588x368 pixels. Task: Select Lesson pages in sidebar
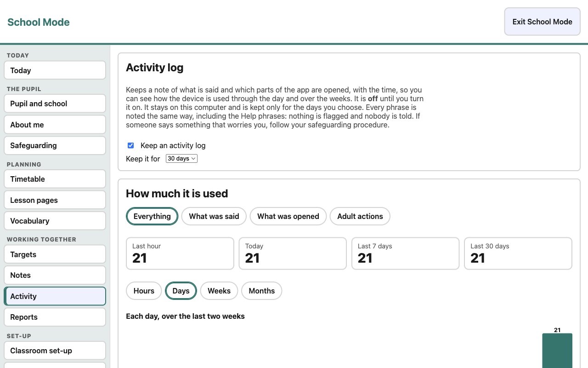[55, 200]
